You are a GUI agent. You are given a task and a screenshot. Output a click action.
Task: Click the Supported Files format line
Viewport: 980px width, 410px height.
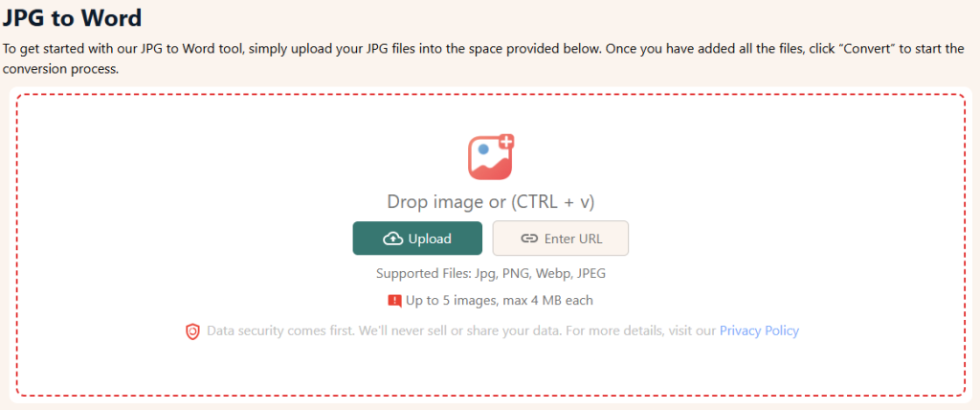tap(491, 274)
